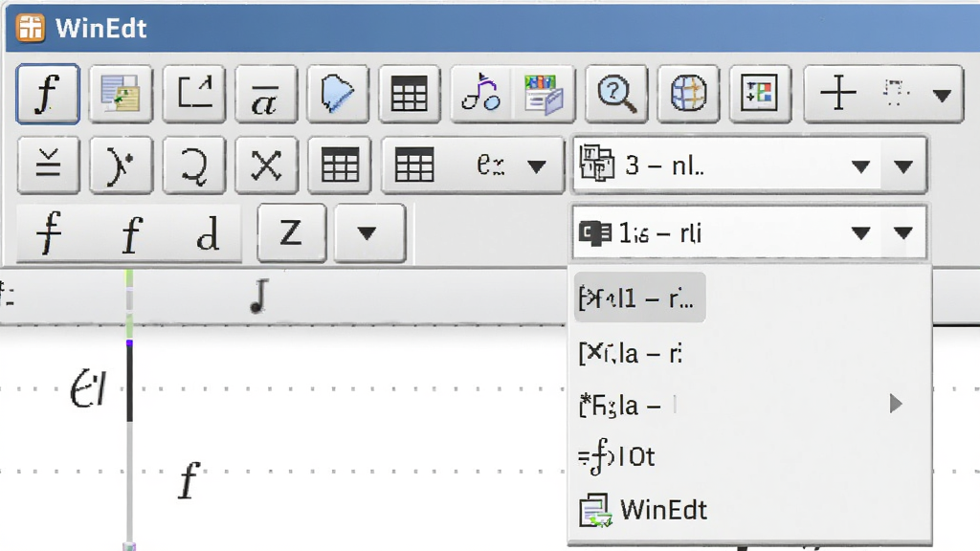Click the second-row standalone table grid icon
Image resolution: width=980 pixels, height=551 pixels.
(340, 165)
